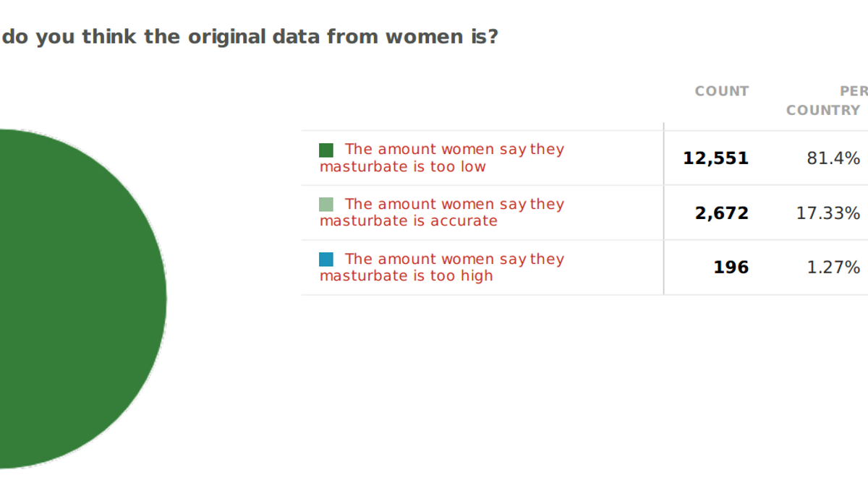Open the 'too high' answer link
This screenshot has width=868, height=488.
tap(442, 267)
